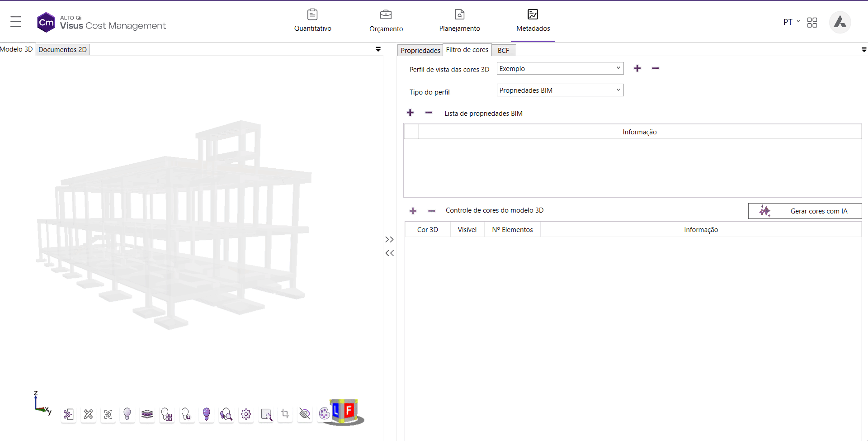Toggle the gray light bulb visibility
The height and width of the screenshot is (441, 868).
coord(127,414)
